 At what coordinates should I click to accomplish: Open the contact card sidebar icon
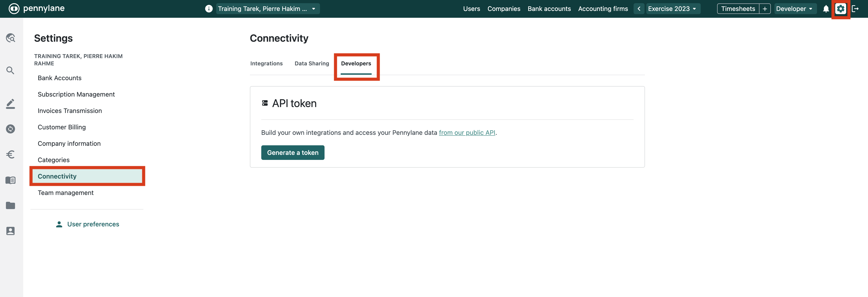pos(10,231)
